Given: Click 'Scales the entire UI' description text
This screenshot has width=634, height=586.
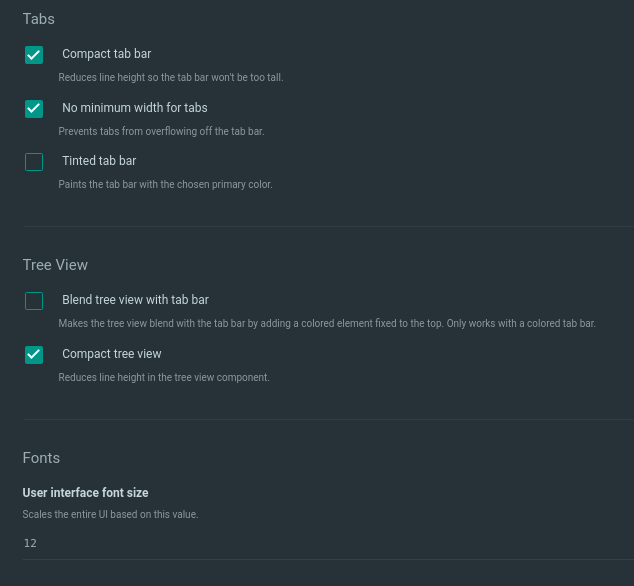Looking at the screenshot, I should pos(110,514).
